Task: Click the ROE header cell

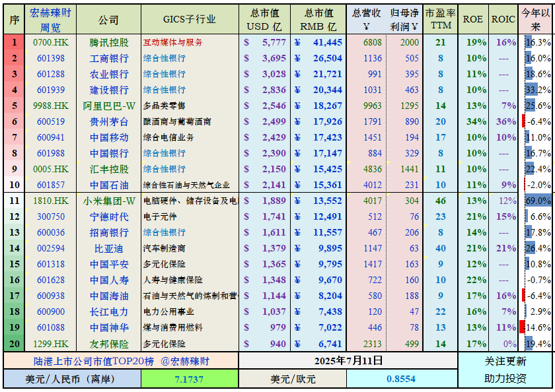Action: click(x=471, y=20)
